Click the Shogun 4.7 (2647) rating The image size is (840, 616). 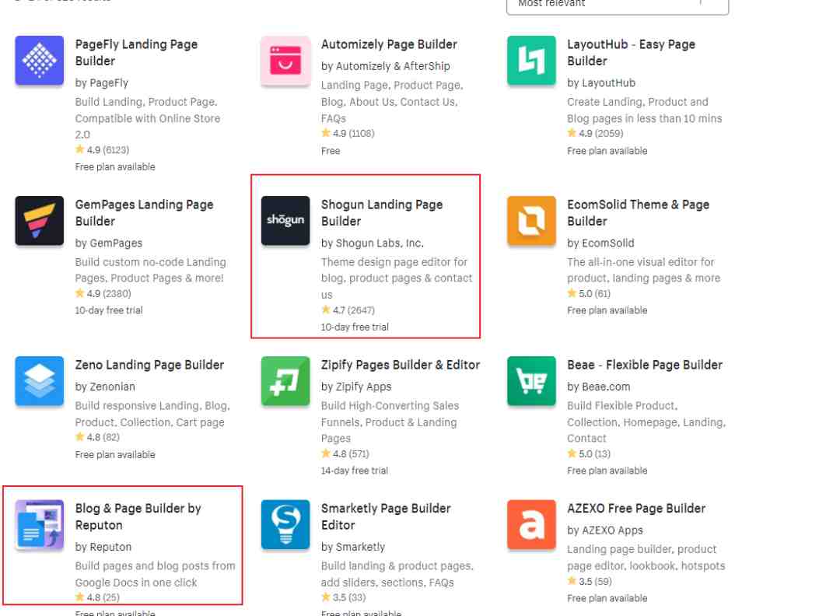[348, 310]
